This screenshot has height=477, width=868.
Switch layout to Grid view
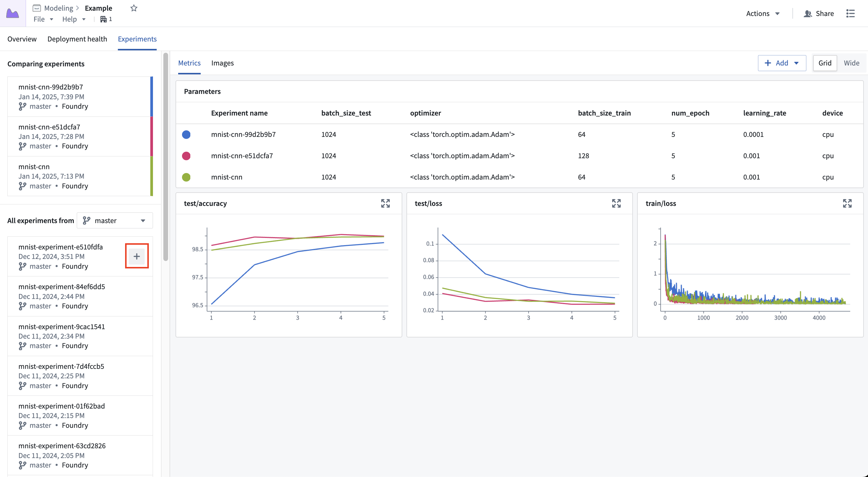(x=825, y=63)
